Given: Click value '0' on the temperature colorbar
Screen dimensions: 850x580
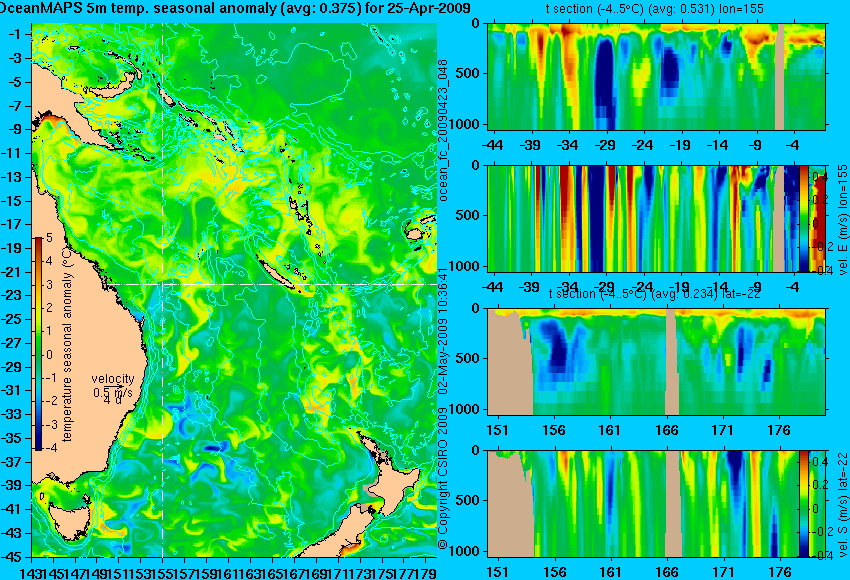Looking at the screenshot, I should click(x=49, y=355).
